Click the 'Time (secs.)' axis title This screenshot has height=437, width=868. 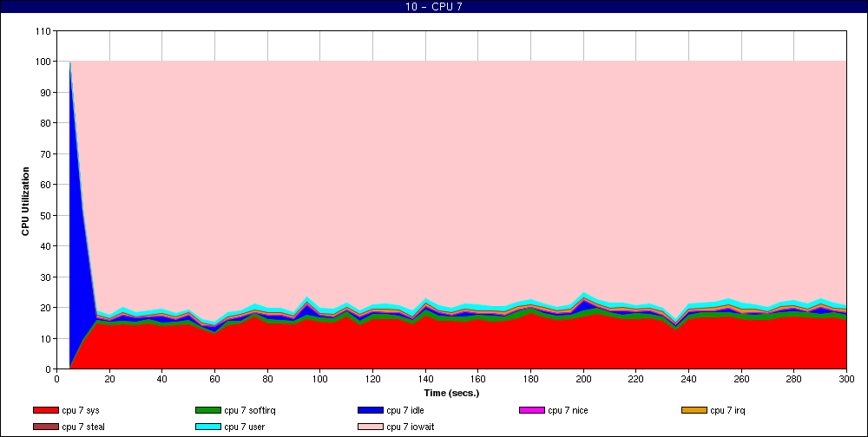pos(451,394)
